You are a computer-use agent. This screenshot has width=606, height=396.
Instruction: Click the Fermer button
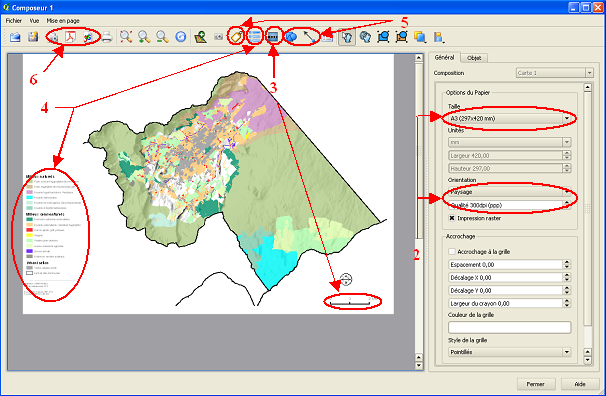[536, 384]
